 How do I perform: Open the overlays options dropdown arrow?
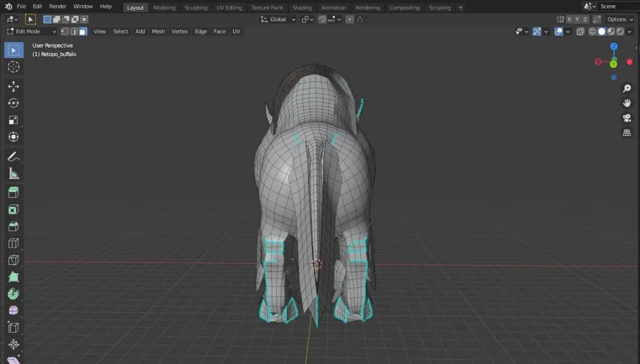(x=567, y=31)
